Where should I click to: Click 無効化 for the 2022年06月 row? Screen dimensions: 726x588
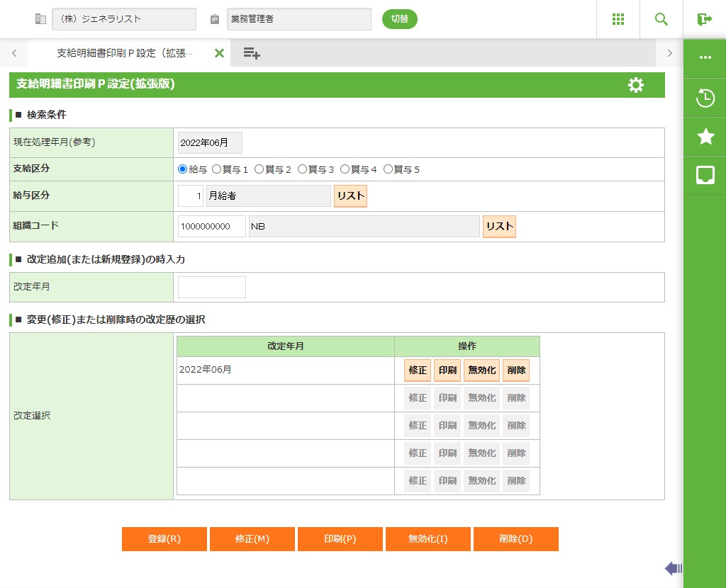click(481, 371)
